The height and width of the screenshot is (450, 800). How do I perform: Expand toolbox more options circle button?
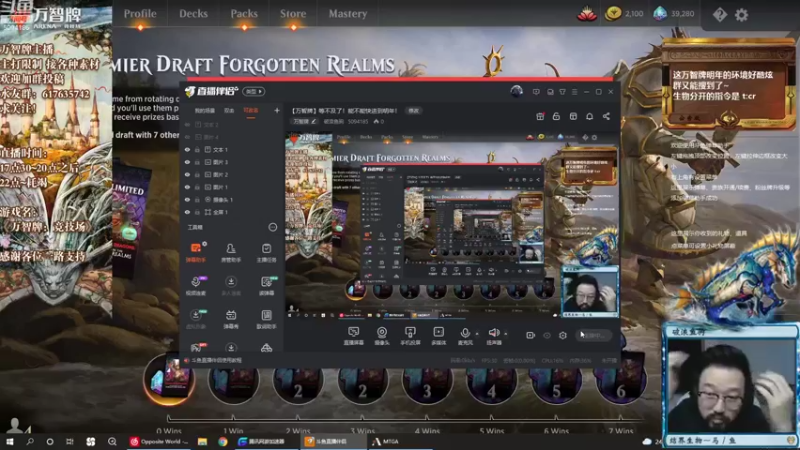[272, 227]
